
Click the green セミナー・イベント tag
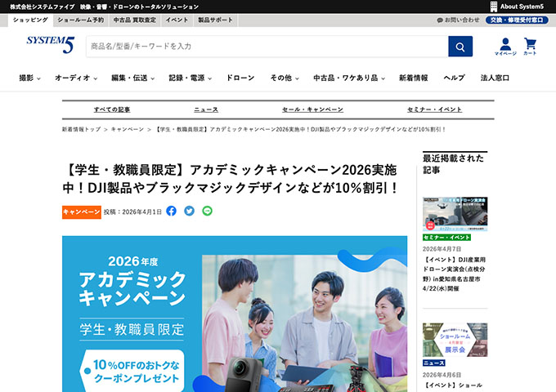click(446, 238)
